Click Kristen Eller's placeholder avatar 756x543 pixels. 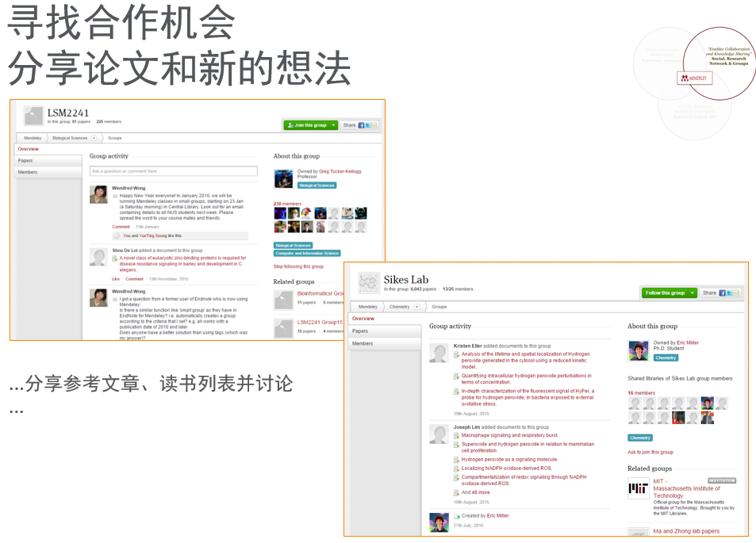coord(439,354)
